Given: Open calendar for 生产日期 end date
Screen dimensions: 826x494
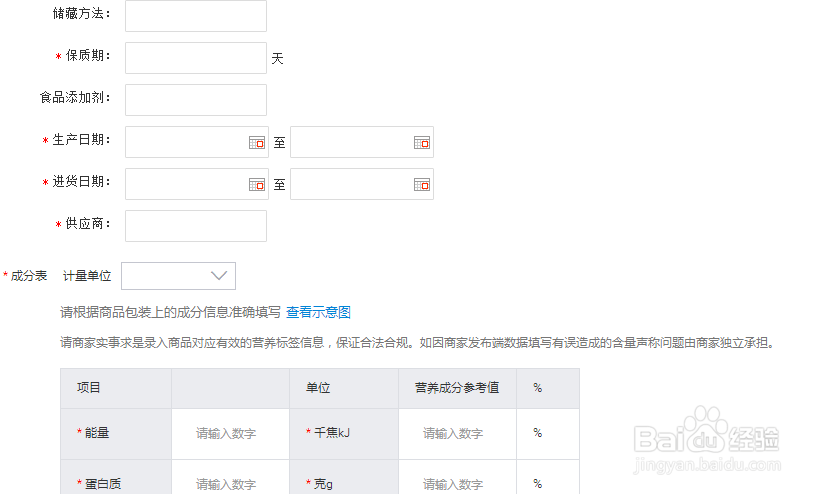Looking at the screenshot, I should [x=422, y=142].
